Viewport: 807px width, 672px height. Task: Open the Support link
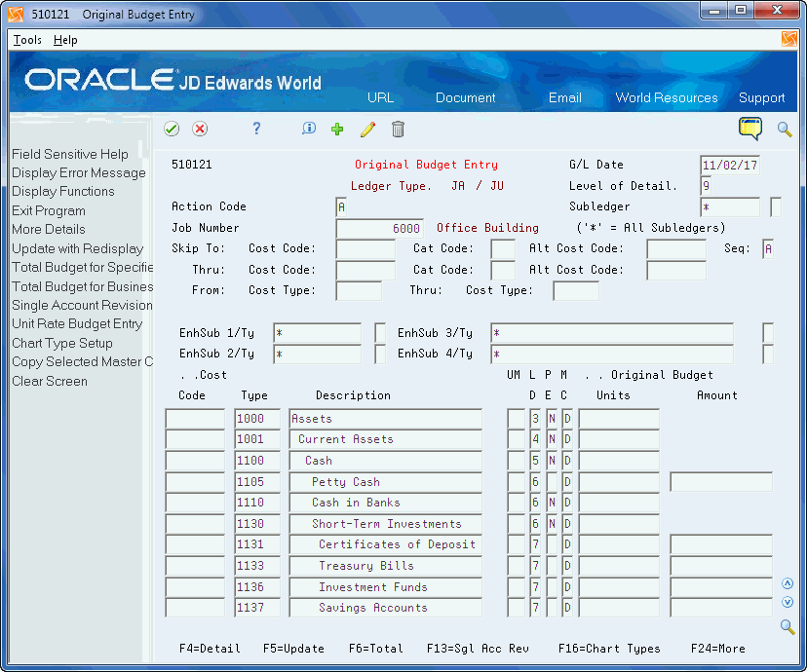(x=762, y=97)
